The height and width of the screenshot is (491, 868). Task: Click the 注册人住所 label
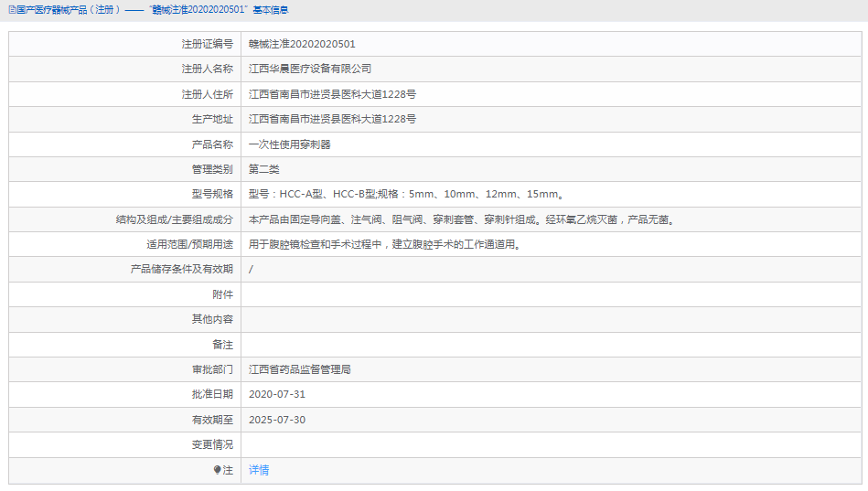[x=207, y=94]
